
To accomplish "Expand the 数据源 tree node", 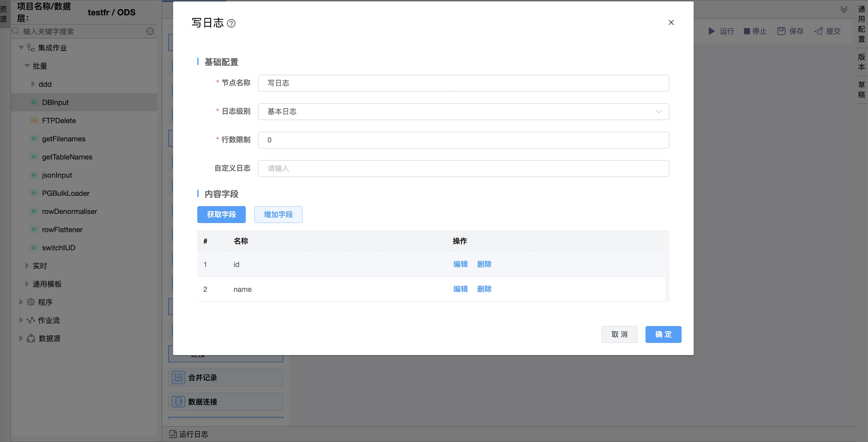I will click(x=21, y=339).
